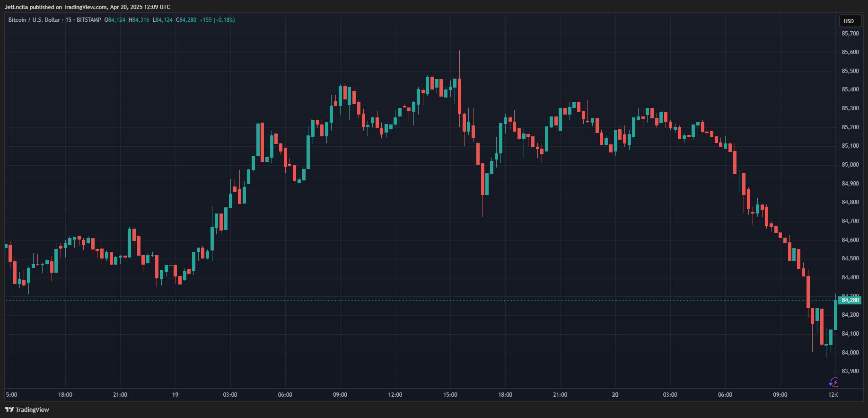Click the high value H84,316 in legend
Viewport: 868px width, 418px height.
[x=139, y=20]
